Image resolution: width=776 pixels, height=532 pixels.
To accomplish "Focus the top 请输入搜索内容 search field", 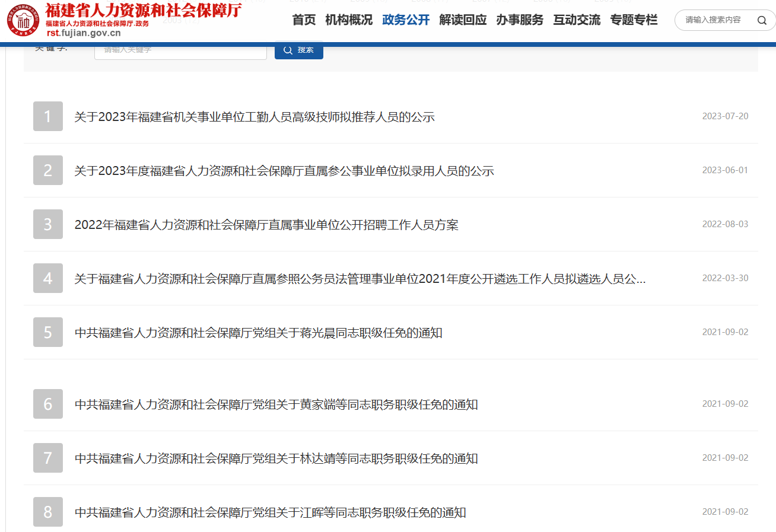I will (x=715, y=20).
